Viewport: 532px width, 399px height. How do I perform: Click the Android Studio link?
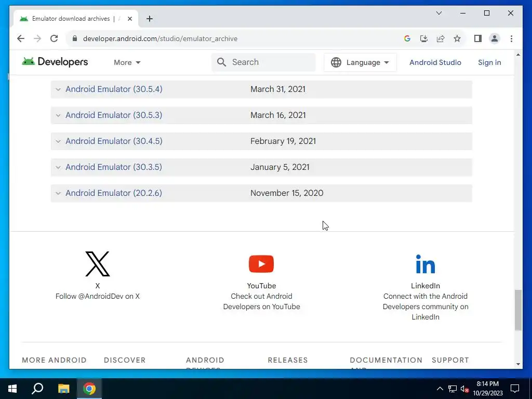tap(435, 62)
